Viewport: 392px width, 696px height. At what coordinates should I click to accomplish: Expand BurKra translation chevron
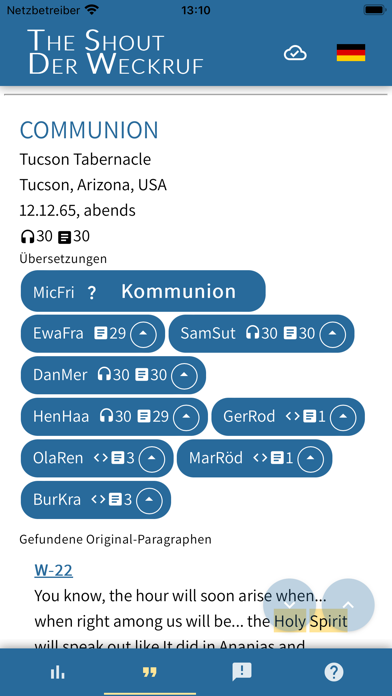click(150, 500)
